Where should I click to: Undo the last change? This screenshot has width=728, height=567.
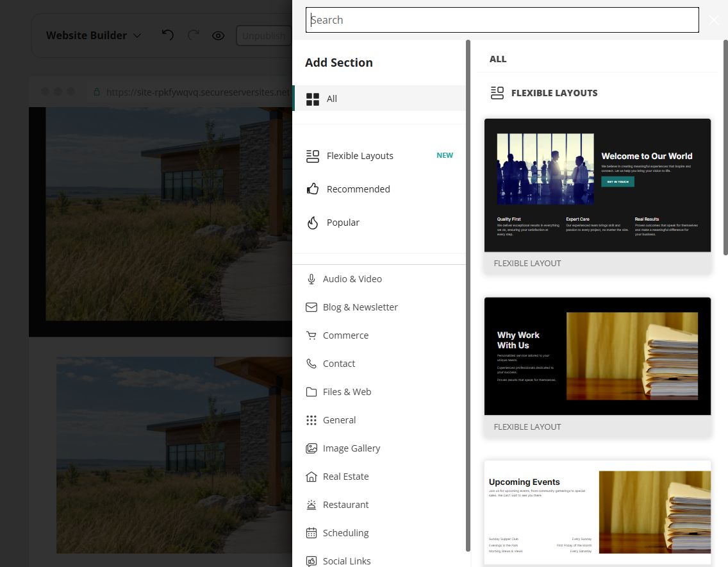[x=168, y=35]
